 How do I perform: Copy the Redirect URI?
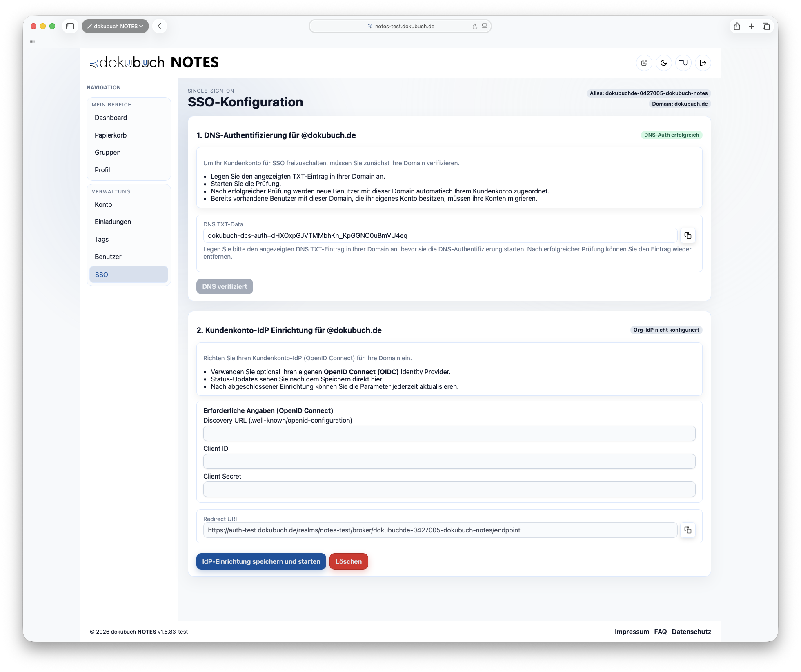pyautogui.click(x=688, y=530)
